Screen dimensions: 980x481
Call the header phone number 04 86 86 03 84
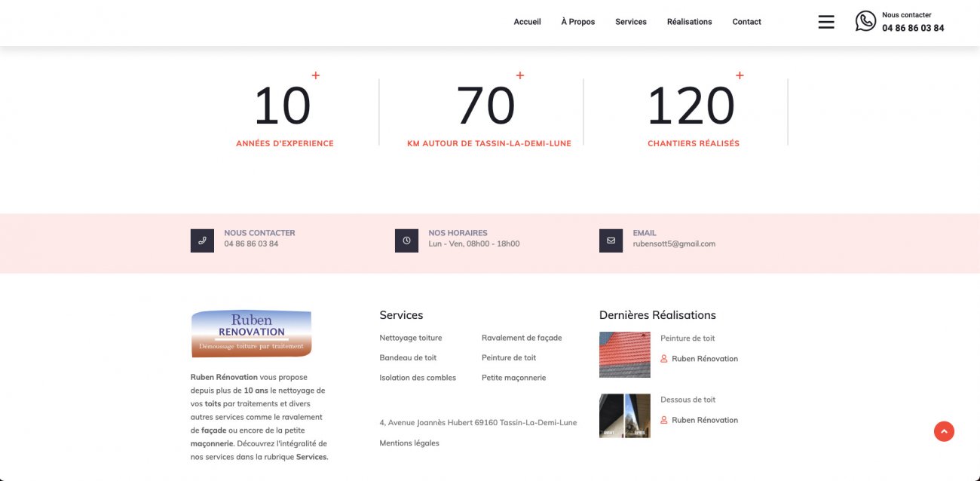click(x=913, y=28)
